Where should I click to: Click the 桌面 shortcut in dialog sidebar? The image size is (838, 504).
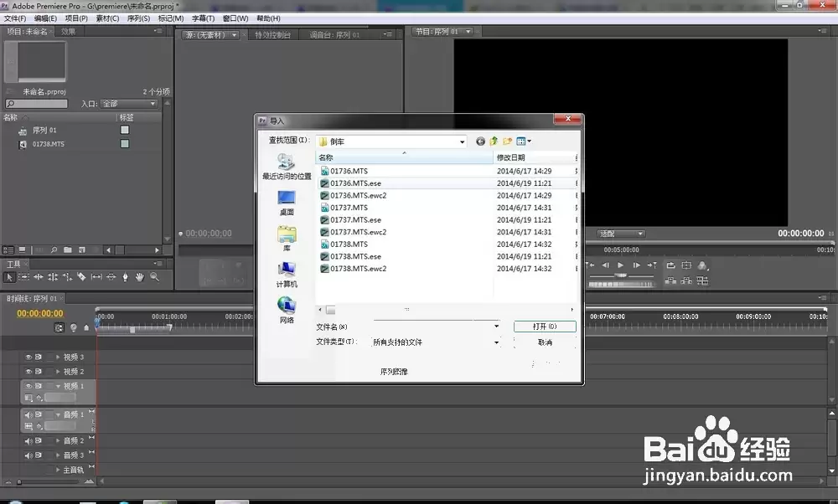pyautogui.click(x=287, y=203)
